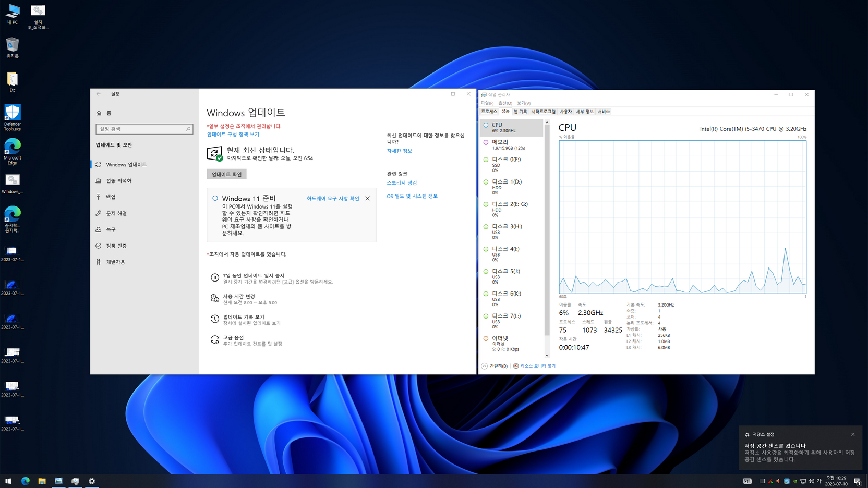This screenshot has height=488, width=868.
Task: Select the 휴지통 recycle bin icon
Action: coord(13,47)
